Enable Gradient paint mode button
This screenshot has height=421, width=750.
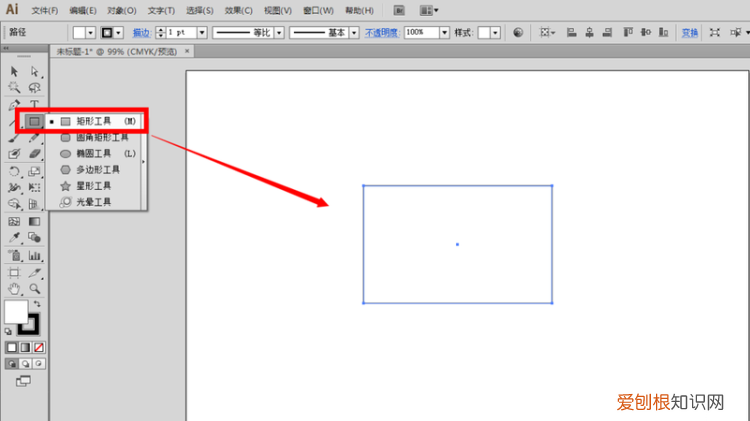click(26, 347)
